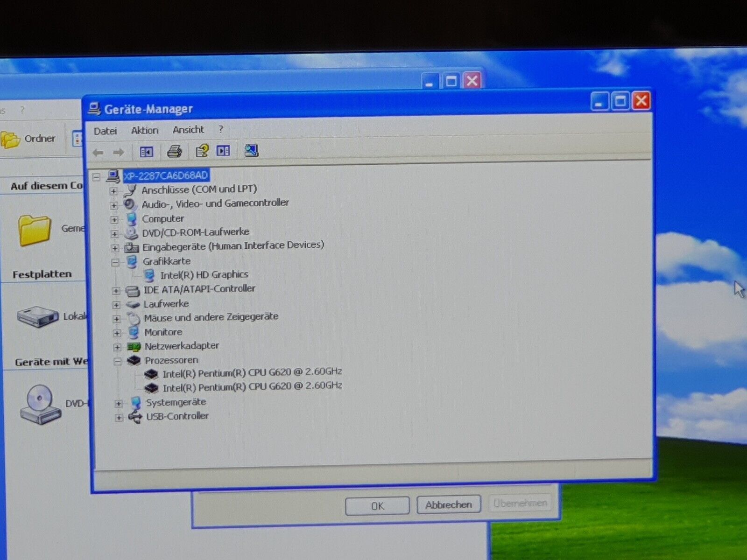The height and width of the screenshot is (560, 747).
Task: Select the first Pentium G620 processor entry
Action: point(252,372)
